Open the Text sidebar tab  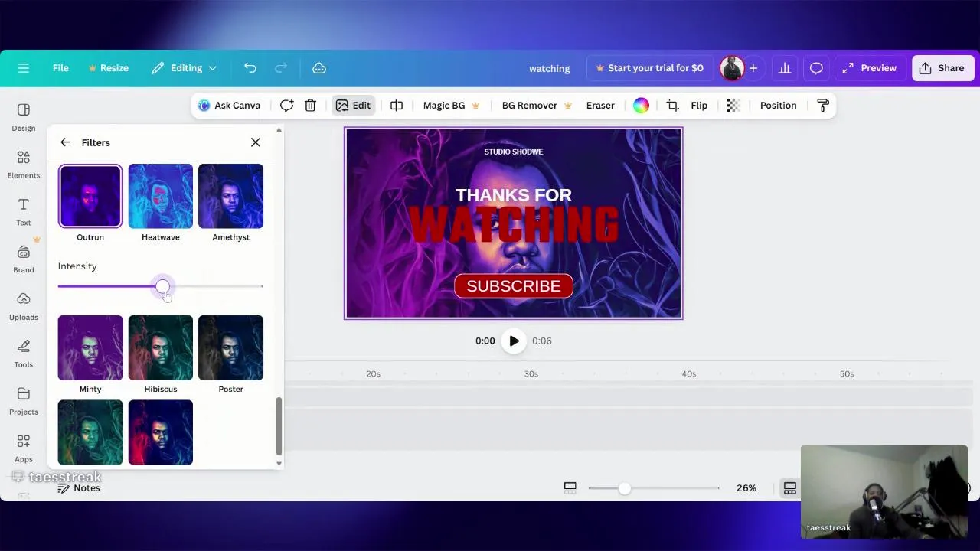click(24, 212)
